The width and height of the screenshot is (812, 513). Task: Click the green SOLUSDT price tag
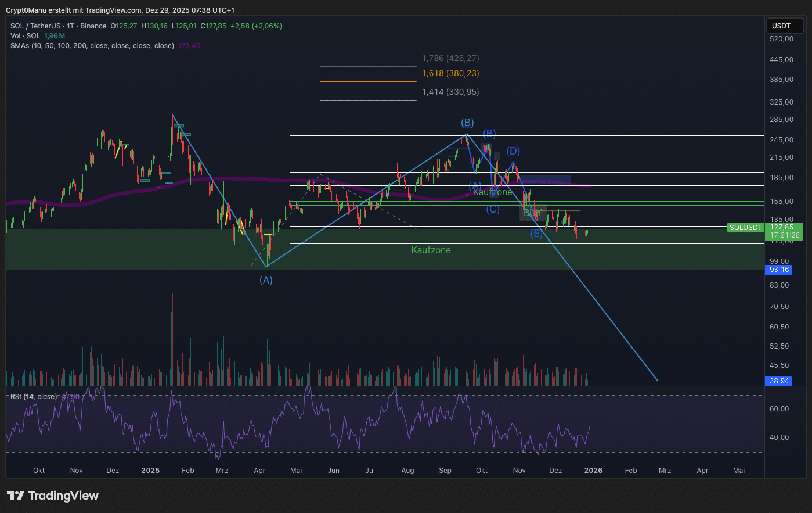pyautogui.click(x=745, y=228)
